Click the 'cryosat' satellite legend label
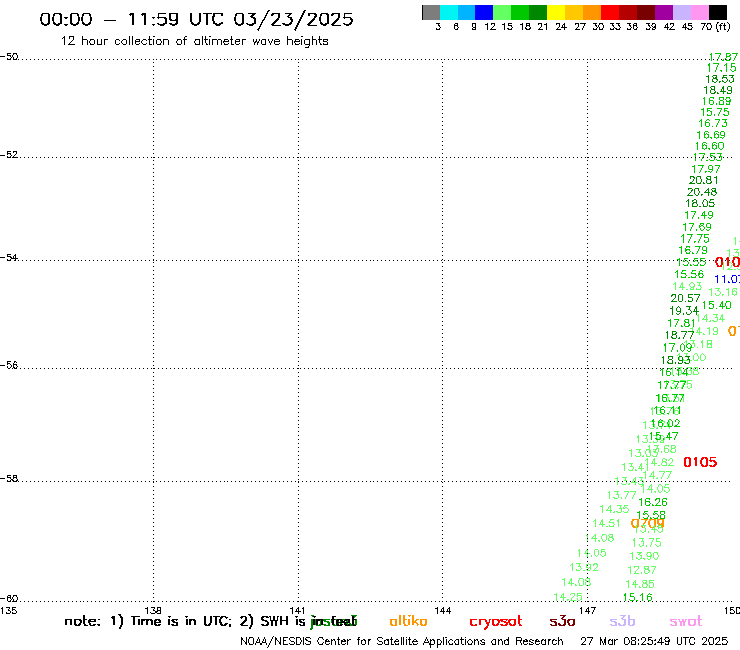This screenshot has height=650, width=740. [x=496, y=622]
